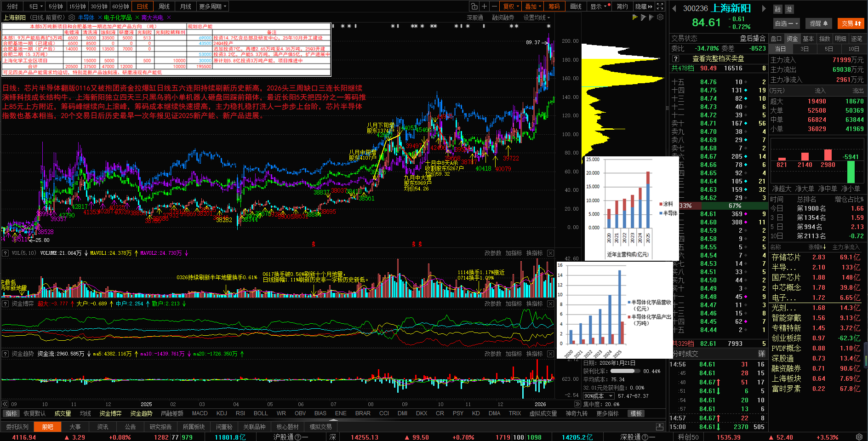Zoom out chart with the minus icon
The image size is (868, 441).
tap(494, 6)
